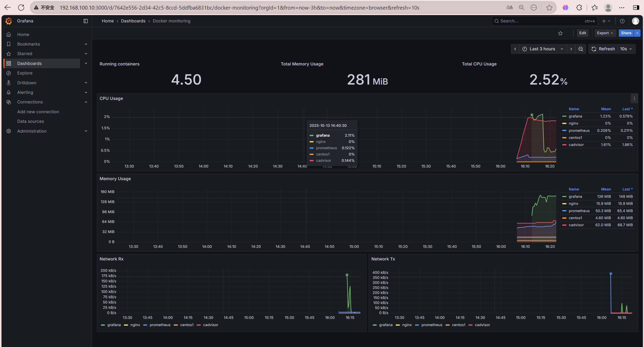Click the Grafana search field
This screenshot has height=347, width=644.
[x=545, y=21]
